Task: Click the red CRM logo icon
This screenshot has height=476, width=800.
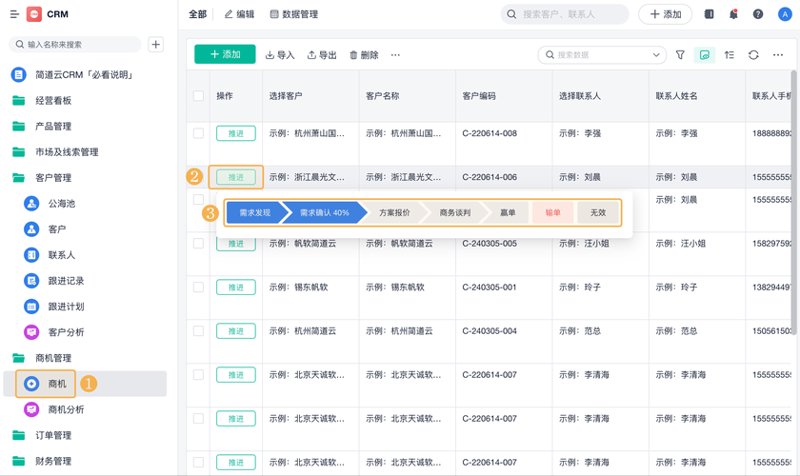Action: [34, 14]
